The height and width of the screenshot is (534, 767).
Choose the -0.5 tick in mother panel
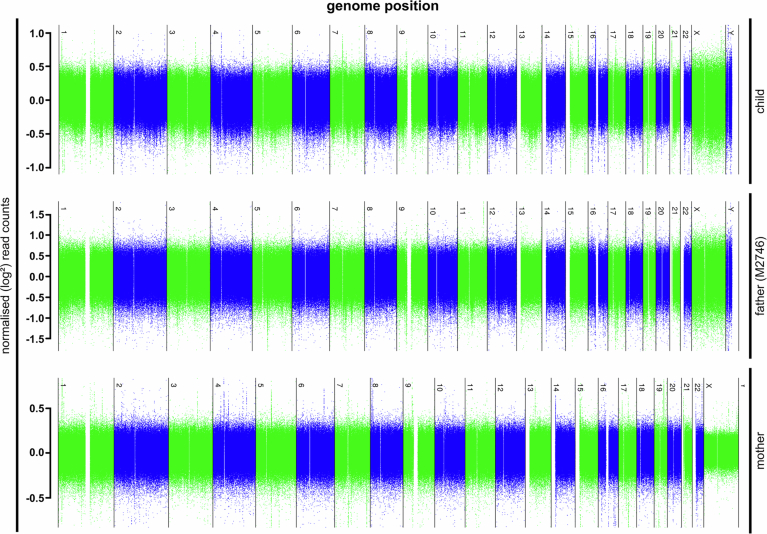[x=35, y=498]
